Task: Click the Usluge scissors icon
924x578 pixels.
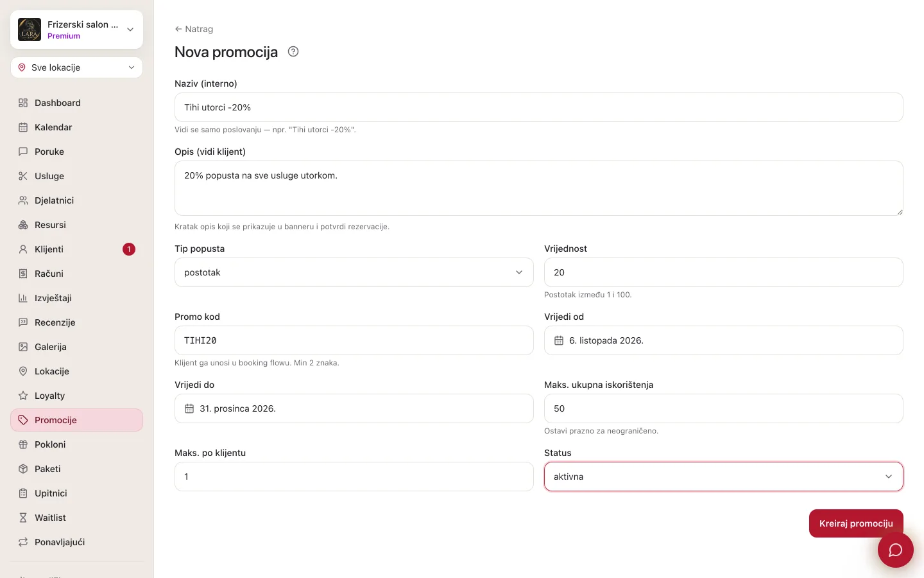Action: pyautogui.click(x=23, y=176)
